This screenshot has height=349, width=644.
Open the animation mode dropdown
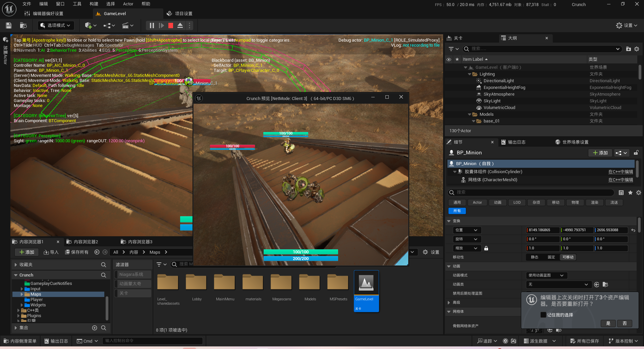tap(546, 276)
